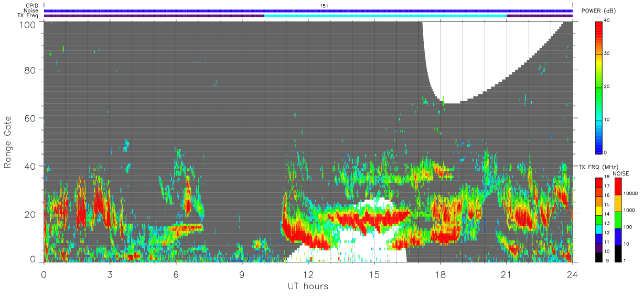
Task: Click the TX Freq row label
Action: tap(28, 16)
